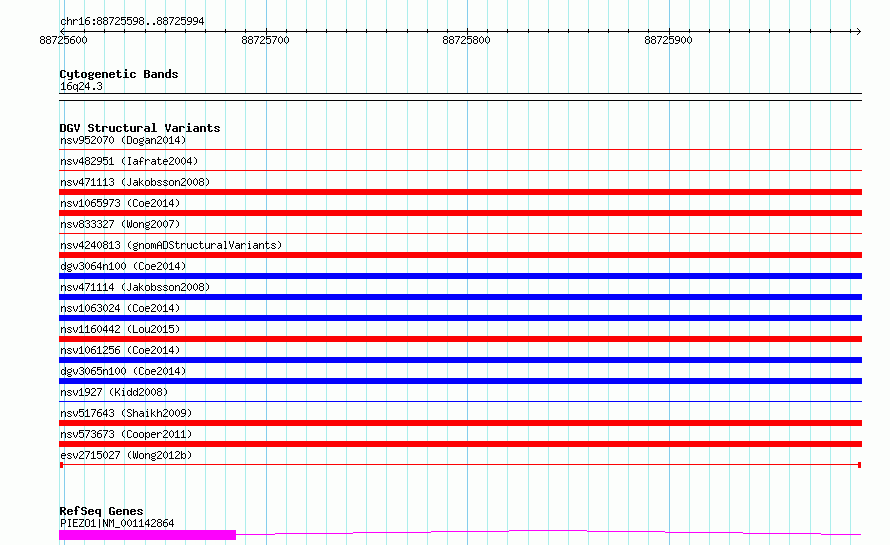Click ruler position 88725600
This screenshot has height=545, width=890.
pos(64,40)
